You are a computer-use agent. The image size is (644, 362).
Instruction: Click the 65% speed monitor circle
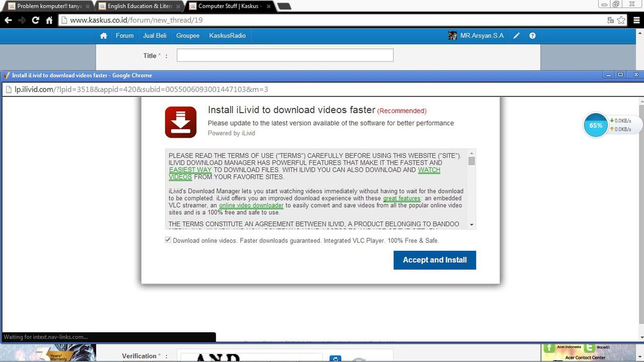pyautogui.click(x=596, y=125)
